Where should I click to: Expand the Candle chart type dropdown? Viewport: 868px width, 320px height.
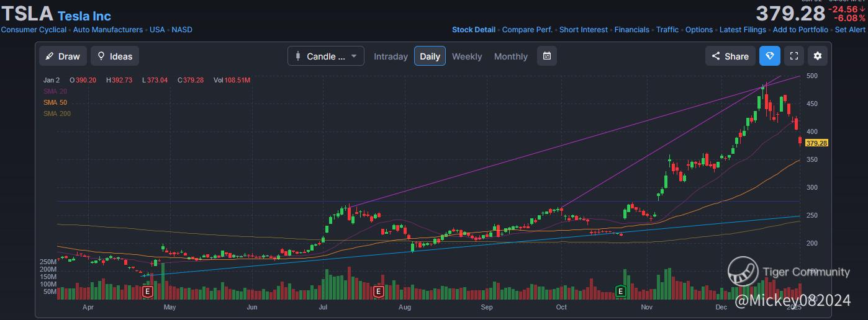[326, 56]
